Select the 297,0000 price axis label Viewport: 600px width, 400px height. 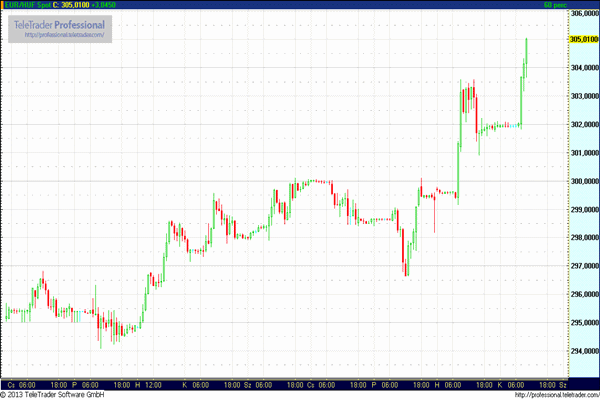click(x=583, y=266)
